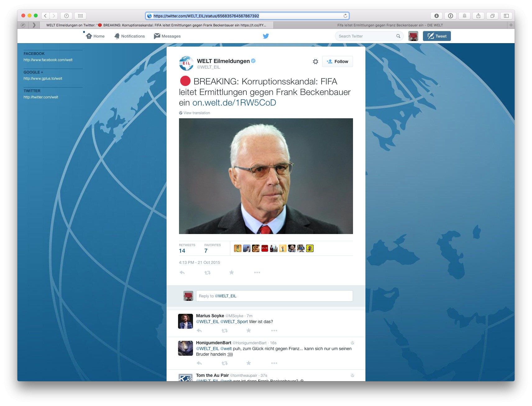Go back with Safari's back arrow
The image size is (532, 406).
tap(45, 16)
